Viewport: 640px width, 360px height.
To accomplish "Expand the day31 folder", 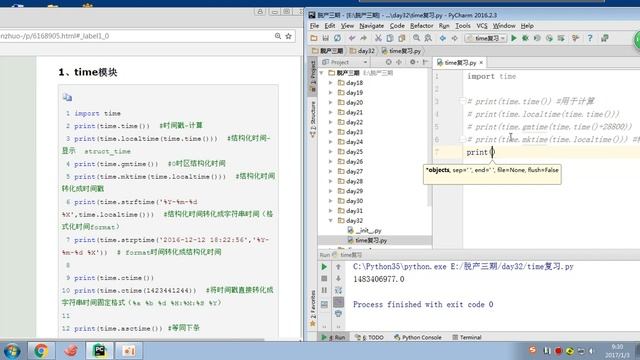I will 331,211.
